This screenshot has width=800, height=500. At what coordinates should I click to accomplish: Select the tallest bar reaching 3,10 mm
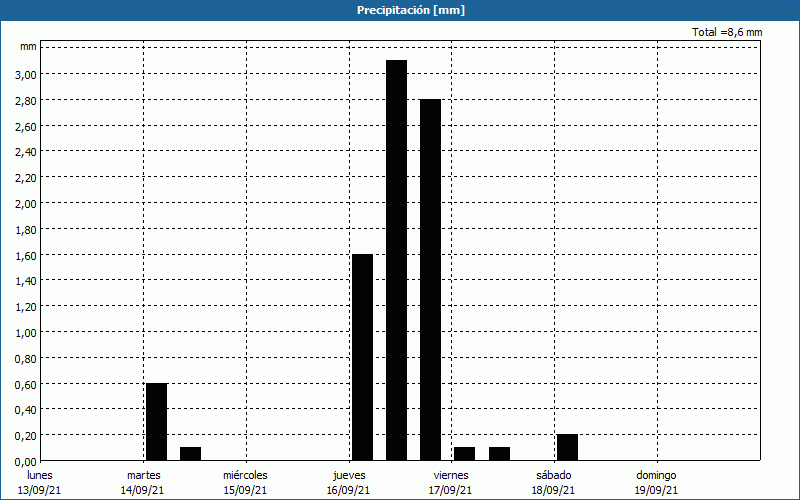pos(396,260)
